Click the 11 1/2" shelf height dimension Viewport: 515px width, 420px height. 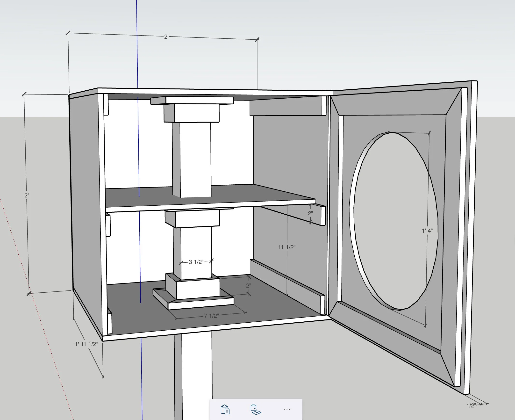(287, 247)
